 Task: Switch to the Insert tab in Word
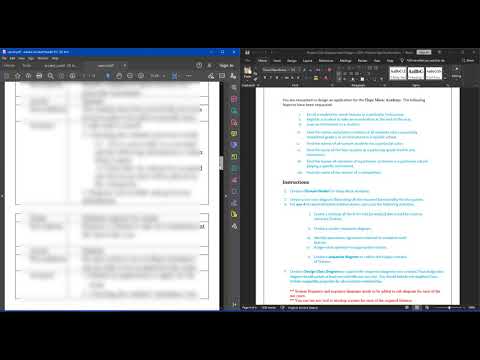[277, 61]
